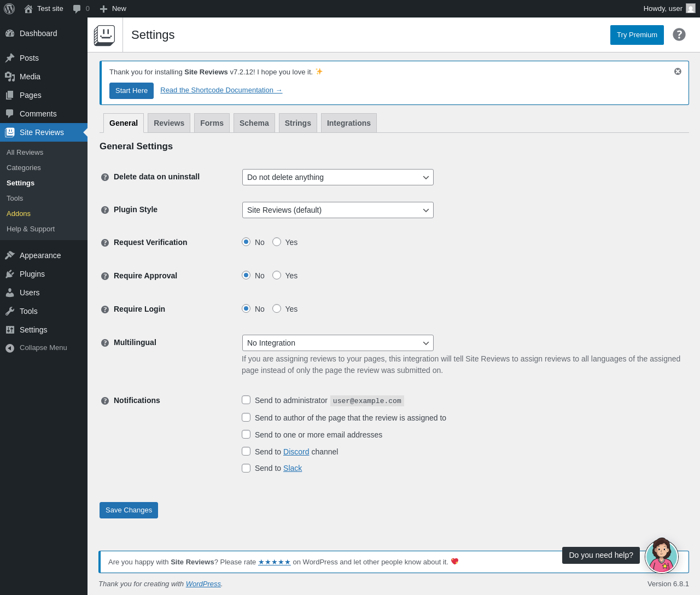Select No for Require Login
Image resolution: width=700 pixels, height=595 pixels.
click(246, 308)
